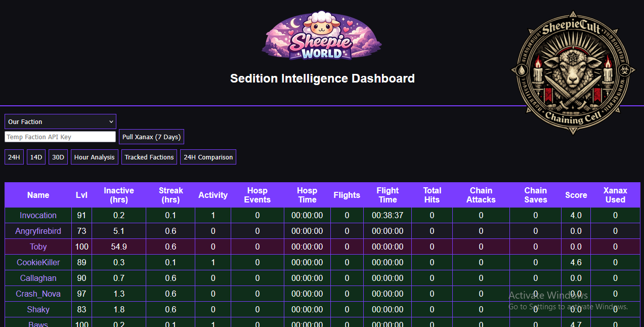The height and width of the screenshot is (327, 644).
Task: Open the Tracked Factions view
Action: [149, 157]
